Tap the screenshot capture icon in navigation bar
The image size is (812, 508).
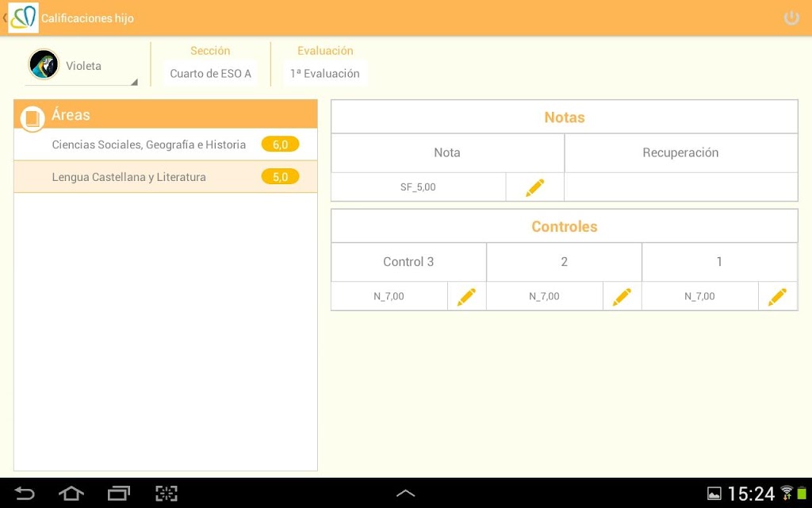tap(167, 493)
